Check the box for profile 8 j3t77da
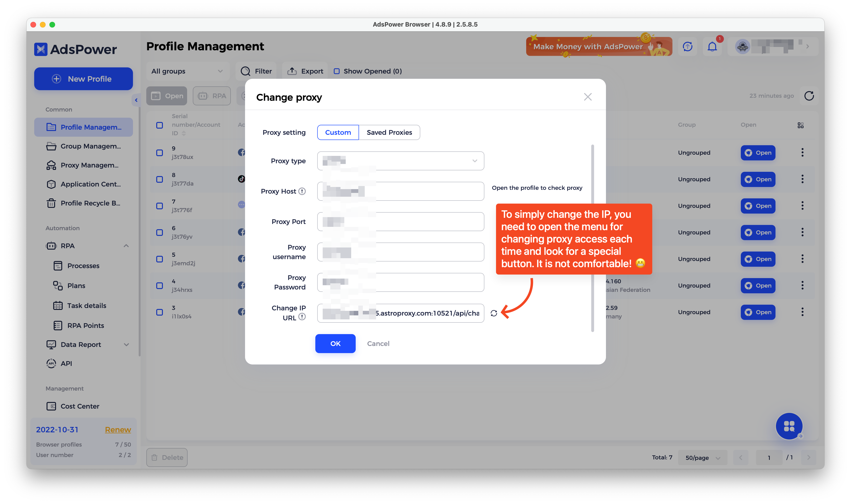The width and height of the screenshot is (851, 504). coord(159,179)
